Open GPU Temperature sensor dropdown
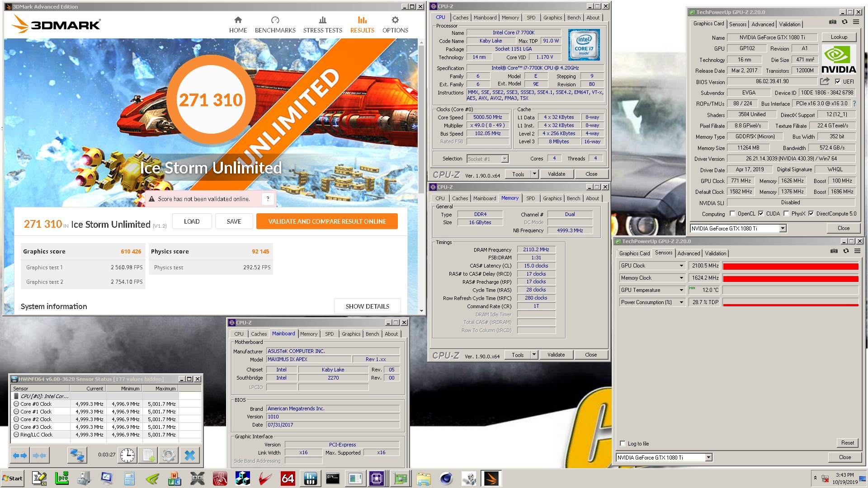 [681, 290]
